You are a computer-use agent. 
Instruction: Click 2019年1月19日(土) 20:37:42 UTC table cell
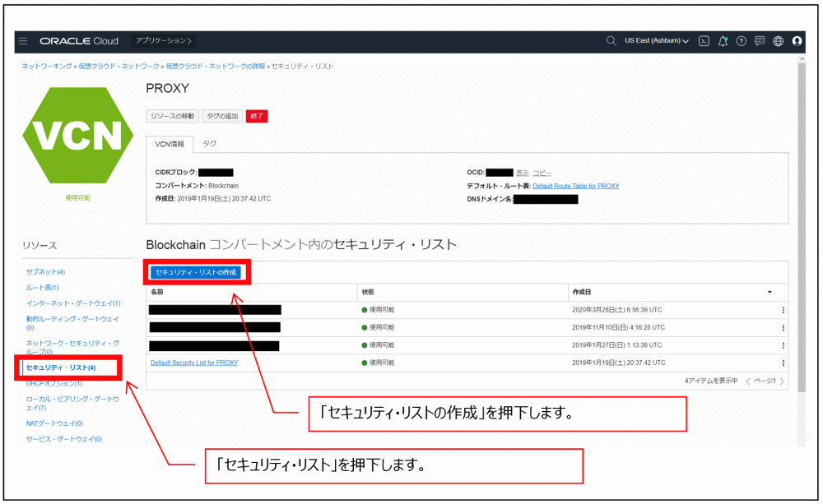pos(618,363)
